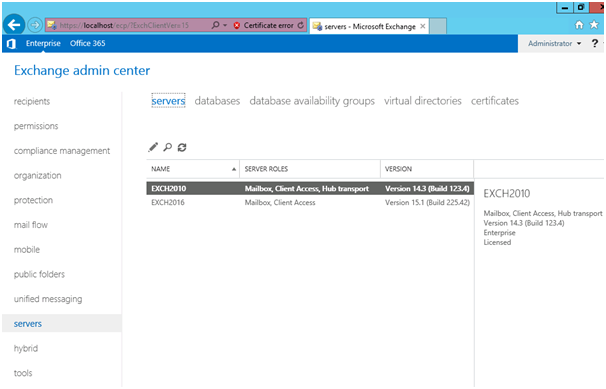Open address bar autocomplete dropdown arrow
This screenshot has width=606, height=389.
225,25
